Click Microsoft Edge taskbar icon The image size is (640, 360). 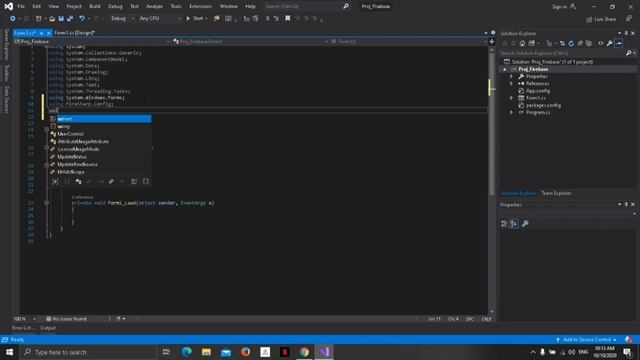(187, 352)
